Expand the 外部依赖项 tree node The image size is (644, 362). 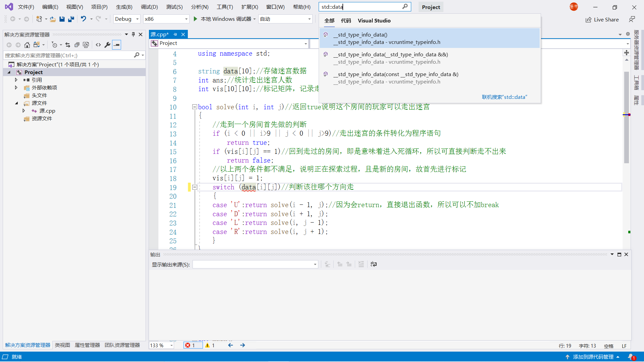point(16,87)
